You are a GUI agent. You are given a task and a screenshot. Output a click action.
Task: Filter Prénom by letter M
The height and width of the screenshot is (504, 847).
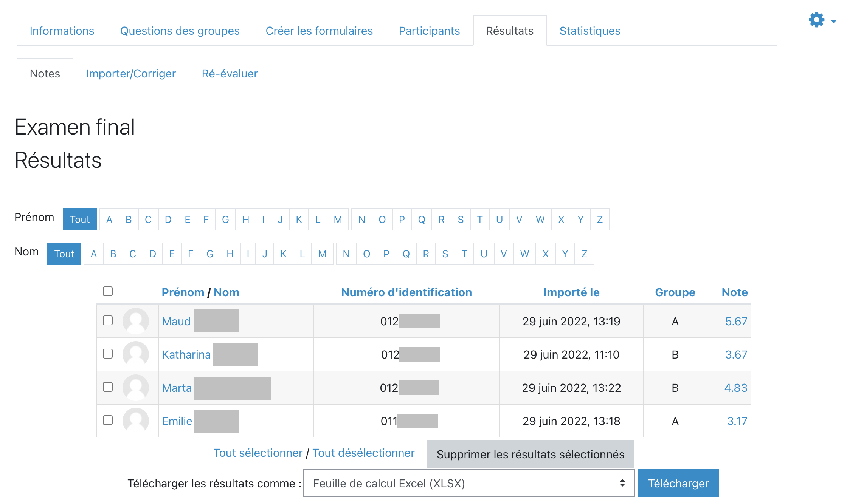(x=338, y=220)
